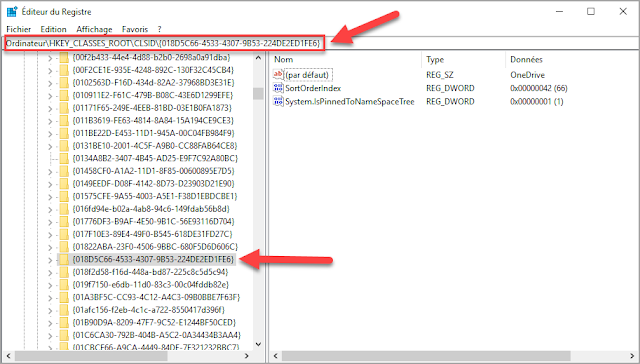Minimize the Registry Editor window
This screenshot has width=640, height=364.
coord(559,11)
